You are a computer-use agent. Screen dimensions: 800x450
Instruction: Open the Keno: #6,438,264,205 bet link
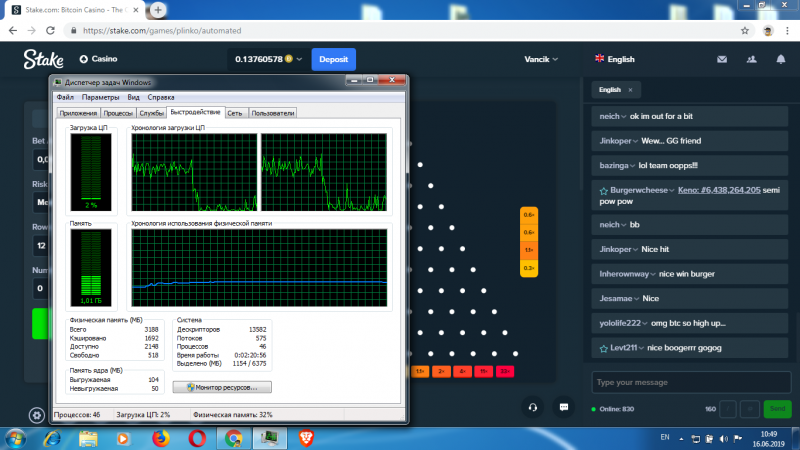[x=719, y=190]
